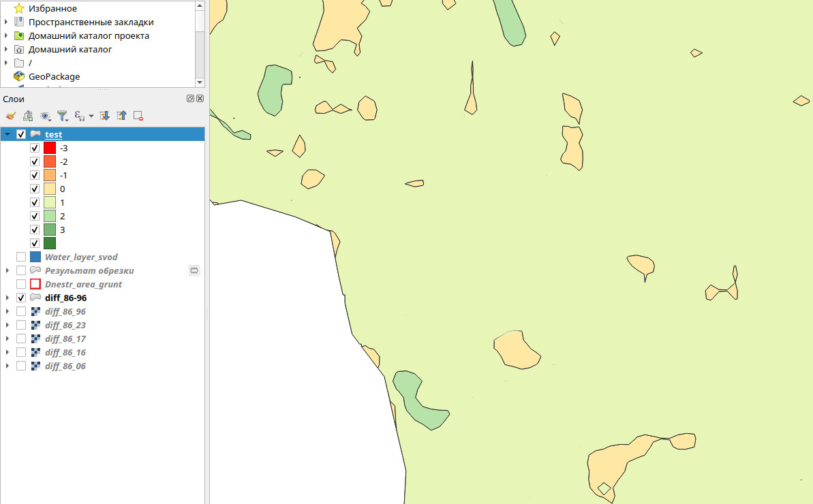Expand the diff_86_17 layer
Viewport: 813px width, 504px height.
coord(7,338)
